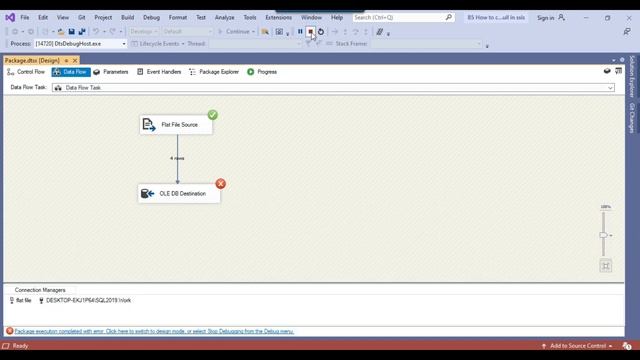Open the Git menu
The height and width of the screenshot is (360, 640).
(82, 18)
